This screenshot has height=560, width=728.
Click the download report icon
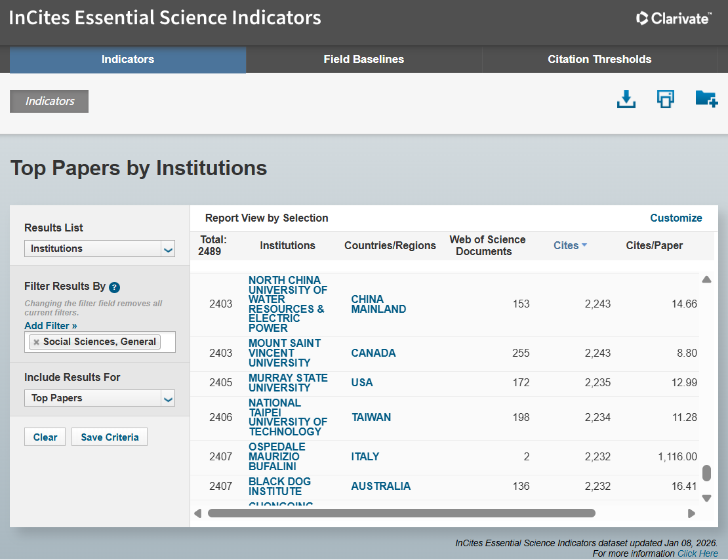pyautogui.click(x=626, y=100)
